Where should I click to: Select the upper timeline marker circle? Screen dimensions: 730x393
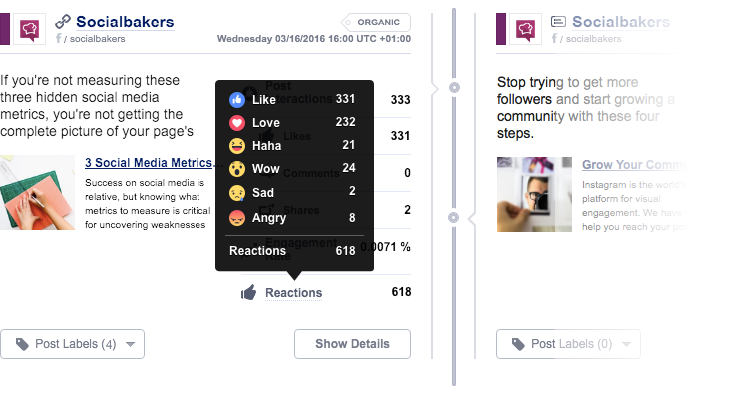454,88
